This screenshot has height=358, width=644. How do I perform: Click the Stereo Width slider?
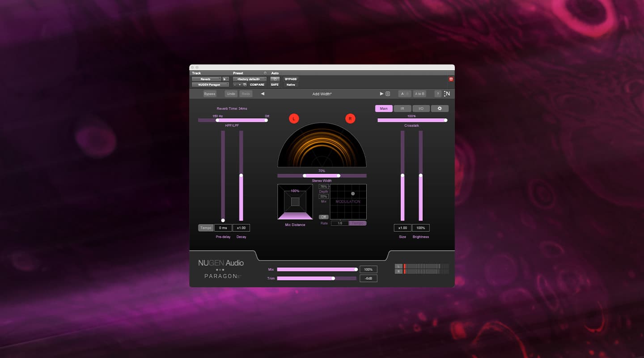tap(322, 175)
